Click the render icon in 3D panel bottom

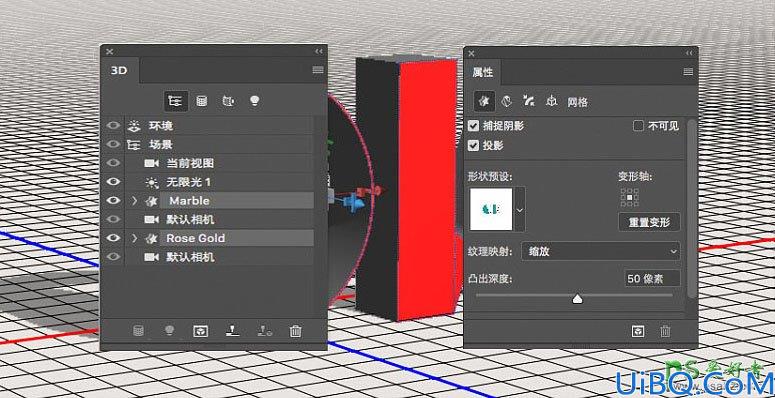pyautogui.click(x=200, y=331)
